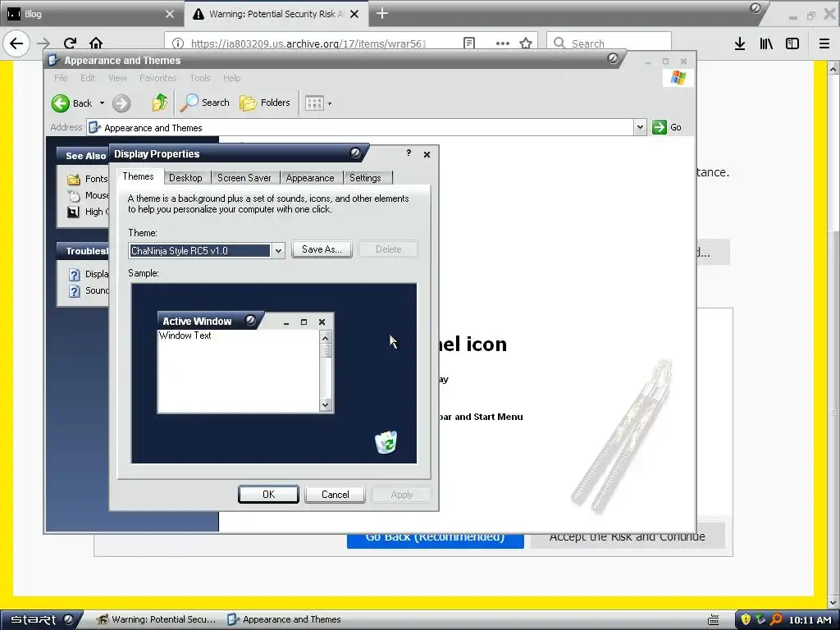Click green Back button in Appearance and Themes
Screen dimensions: 840x630
click(x=72, y=103)
